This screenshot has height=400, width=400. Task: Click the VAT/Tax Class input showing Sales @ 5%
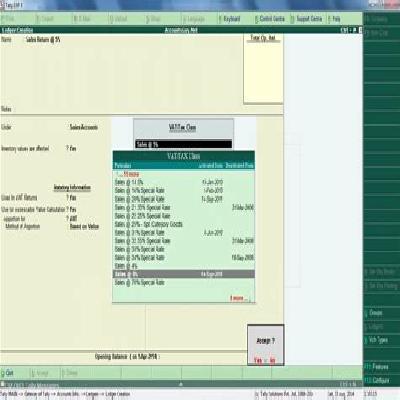click(183, 144)
